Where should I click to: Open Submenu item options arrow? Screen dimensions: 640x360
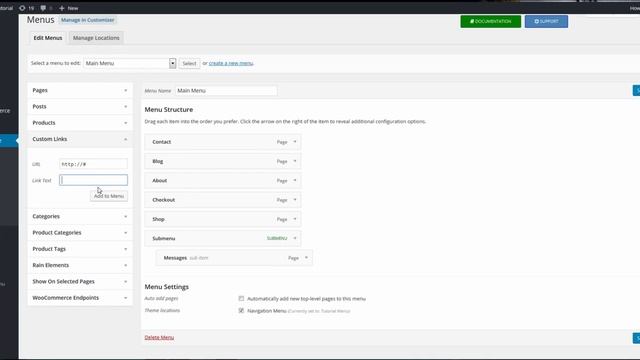click(x=295, y=238)
